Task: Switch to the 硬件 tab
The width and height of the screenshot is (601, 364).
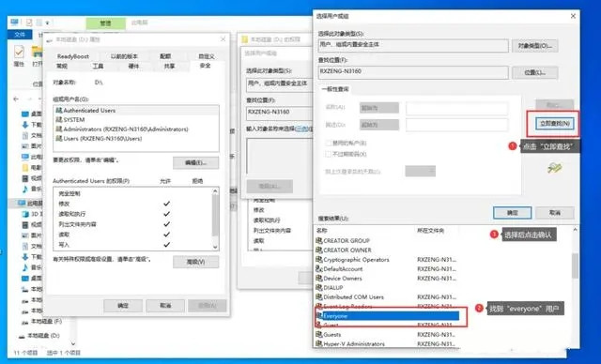Action: click(x=133, y=66)
